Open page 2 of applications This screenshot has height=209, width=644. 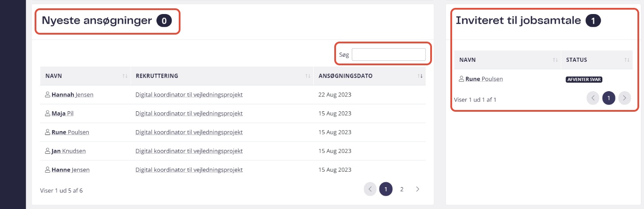coord(402,189)
